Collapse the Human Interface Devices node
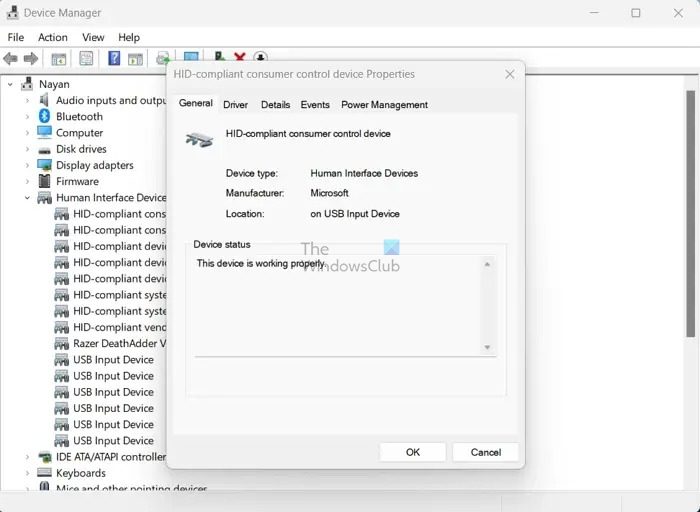Screen dimensions: 700x512 [x=27, y=198]
